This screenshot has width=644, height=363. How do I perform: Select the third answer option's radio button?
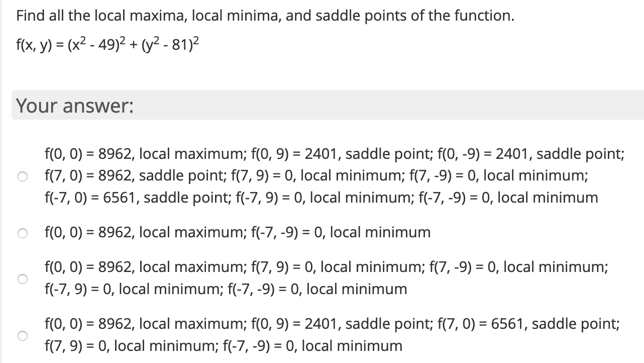tap(22, 278)
